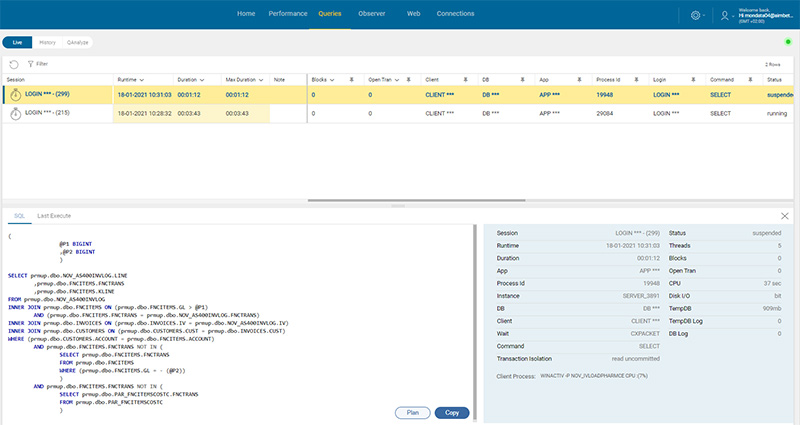The image size is (800, 425).
Task: Switch to QAnalyze view
Action: click(78, 42)
